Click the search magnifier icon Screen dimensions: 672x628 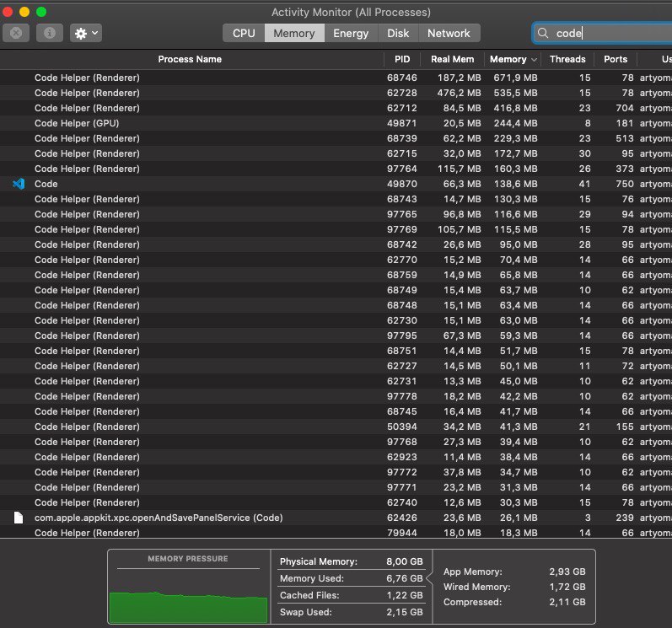coord(543,33)
